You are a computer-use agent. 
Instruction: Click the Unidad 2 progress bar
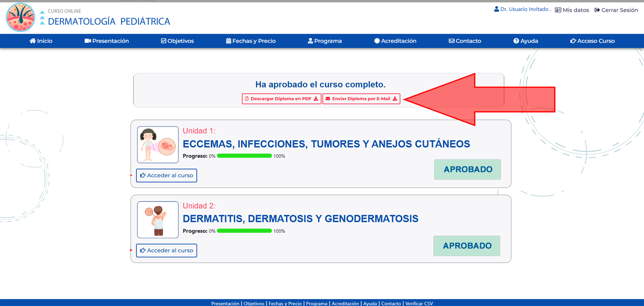[x=244, y=231]
